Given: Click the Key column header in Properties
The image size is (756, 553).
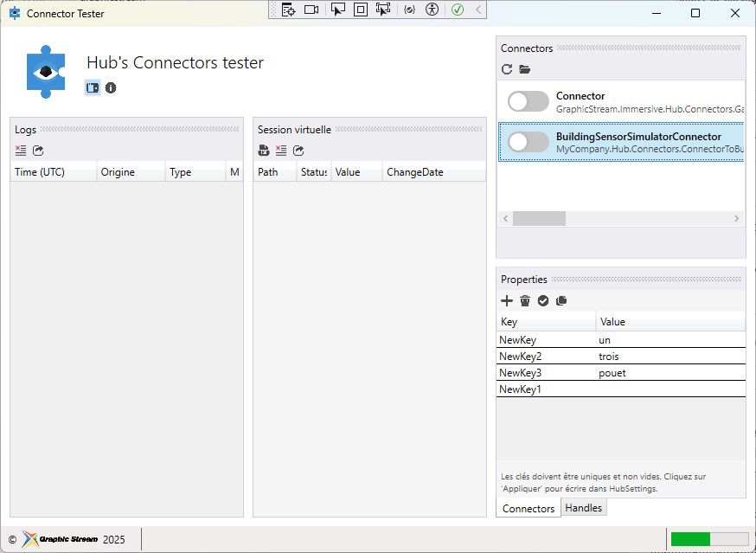Looking at the screenshot, I should [546, 322].
